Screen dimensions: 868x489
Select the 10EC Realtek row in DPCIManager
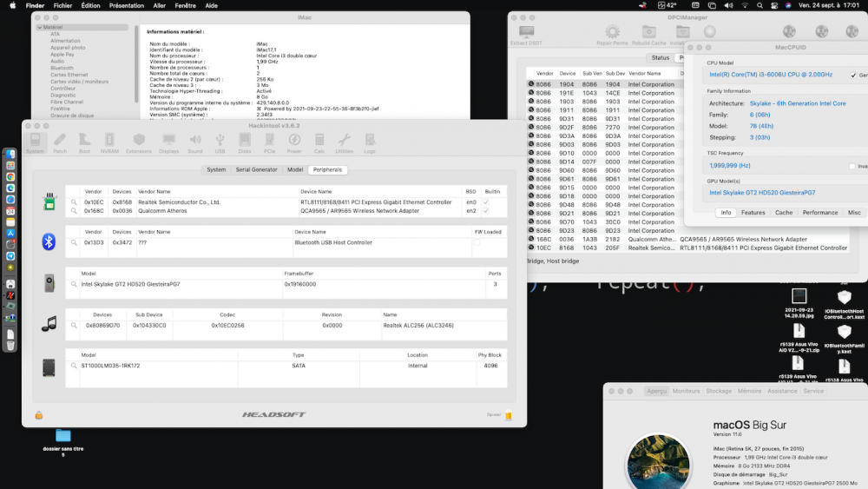click(687, 248)
